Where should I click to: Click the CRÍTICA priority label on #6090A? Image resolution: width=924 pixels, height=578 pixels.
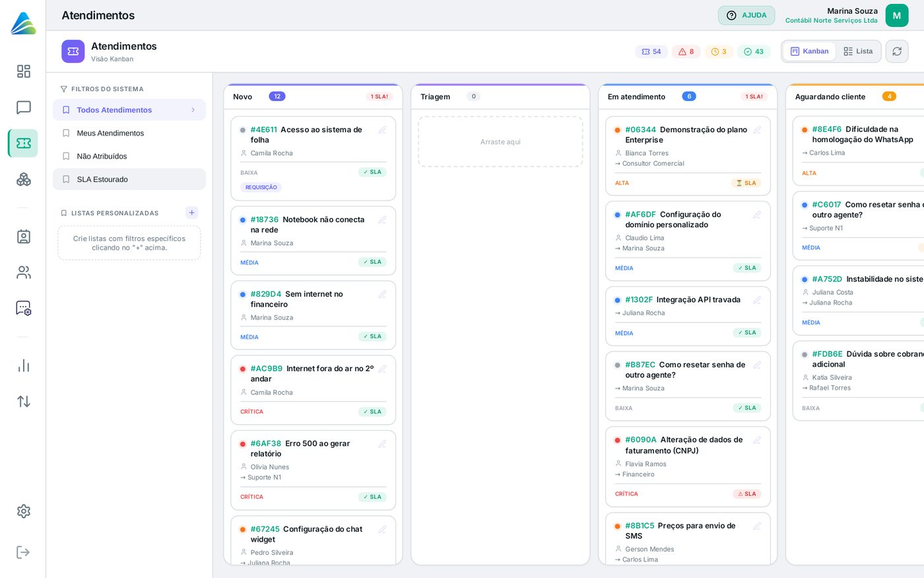pyautogui.click(x=626, y=494)
